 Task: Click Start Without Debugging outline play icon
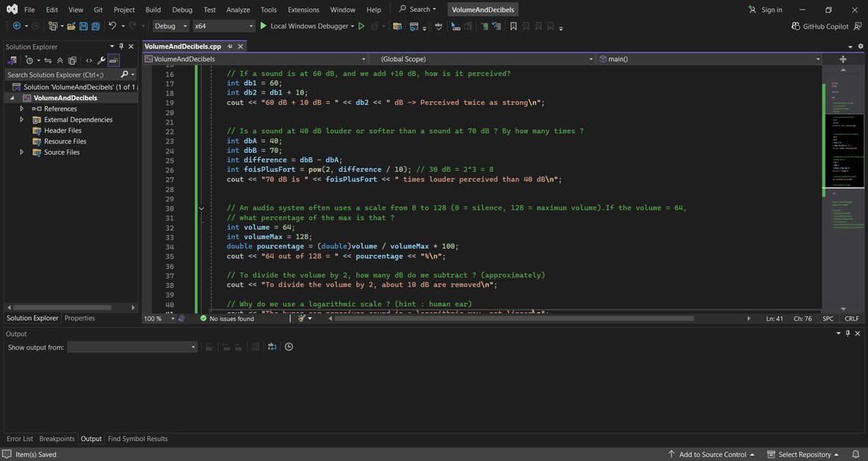pos(361,26)
